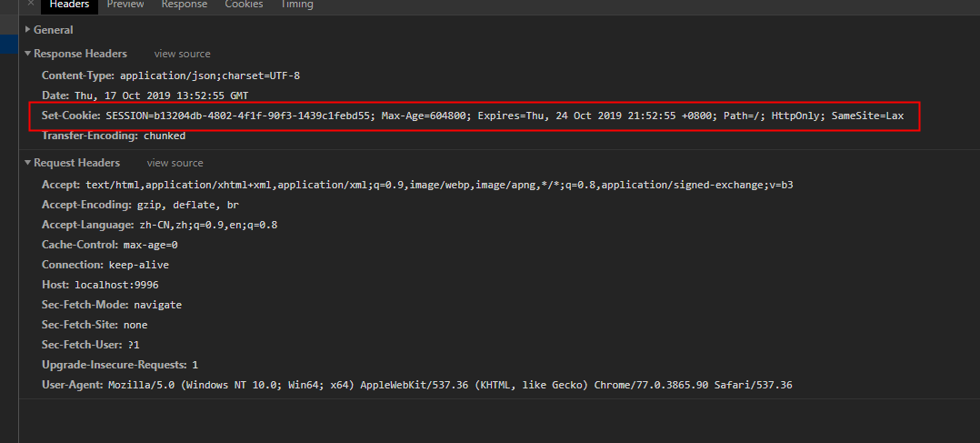Collapse the Response Headers section
The height and width of the screenshot is (443, 980).
point(80,54)
